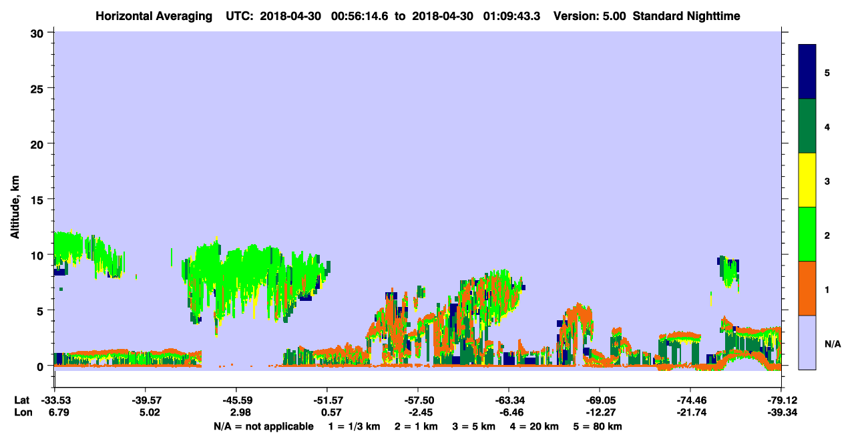Click latitude value -57.50

[417, 400]
